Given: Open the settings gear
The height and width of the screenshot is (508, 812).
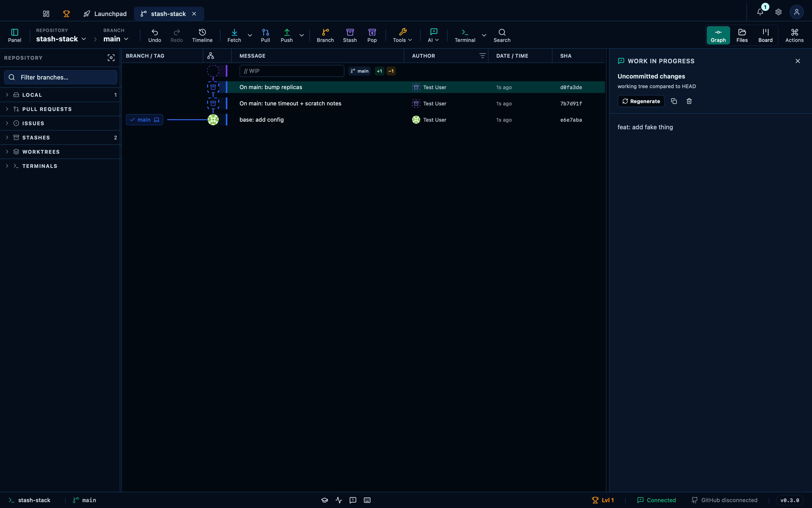Looking at the screenshot, I should pyautogui.click(x=779, y=12).
